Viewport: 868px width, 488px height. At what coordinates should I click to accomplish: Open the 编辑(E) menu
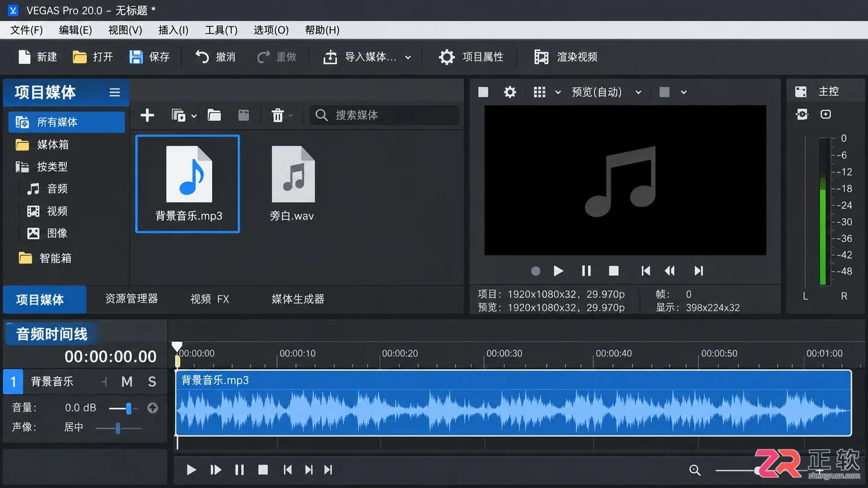click(75, 30)
